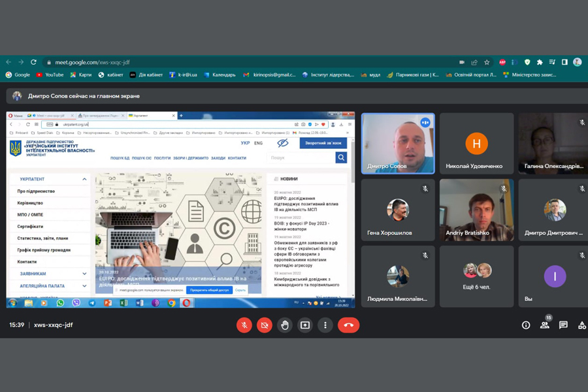Screen dimensions: 588x392
Task: Click the site search magnifier button
Action: (x=341, y=158)
